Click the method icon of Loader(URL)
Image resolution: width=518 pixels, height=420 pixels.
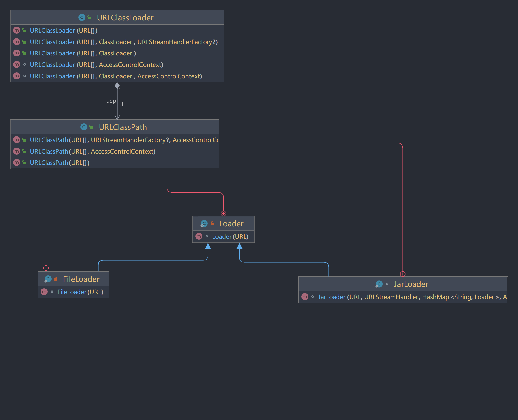(x=199, y=236)
